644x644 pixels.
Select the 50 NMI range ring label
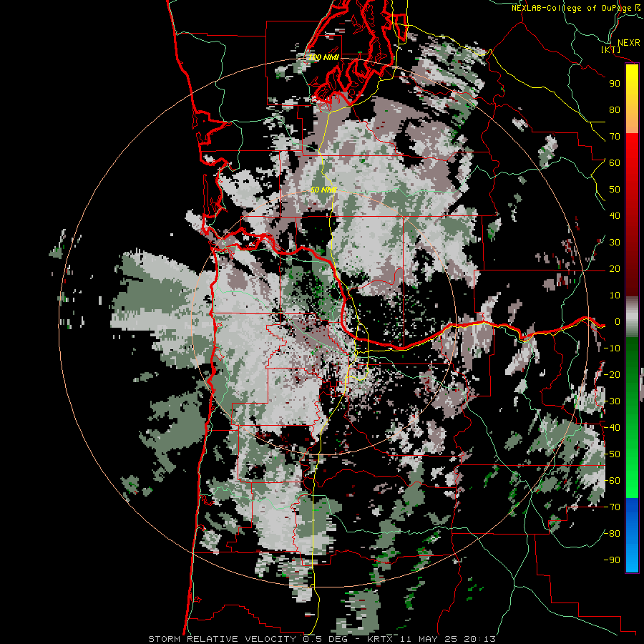tap(323, 190)
